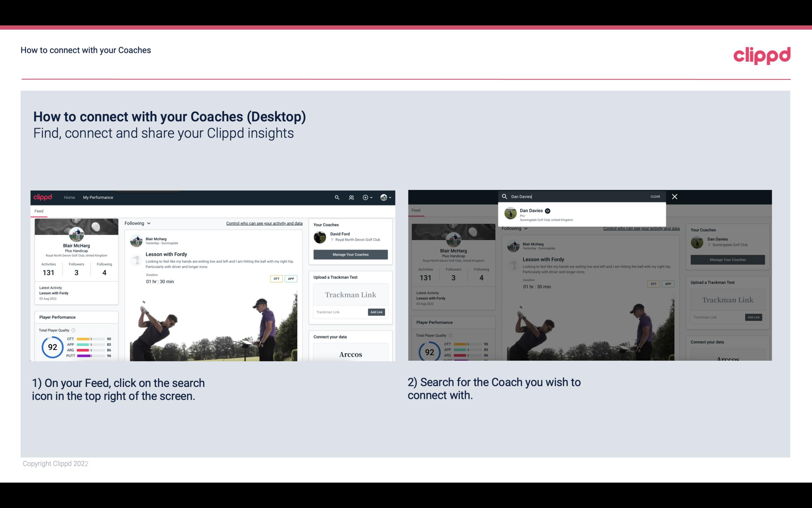This screenshot has height=508, width=812.
Task: Click Manage Your Coaches button
Action: tap(350, 254)
